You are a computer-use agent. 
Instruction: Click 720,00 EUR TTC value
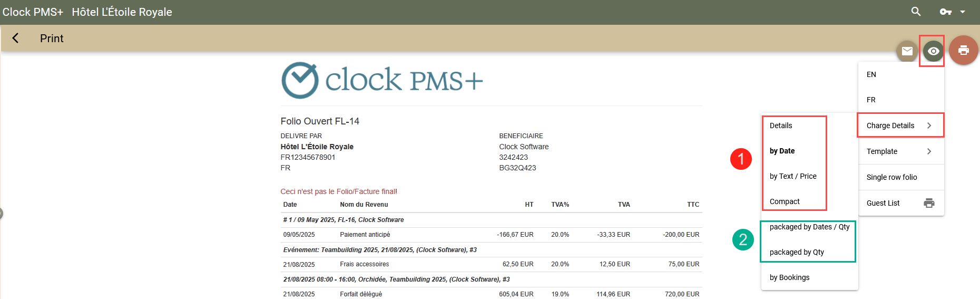682,294
